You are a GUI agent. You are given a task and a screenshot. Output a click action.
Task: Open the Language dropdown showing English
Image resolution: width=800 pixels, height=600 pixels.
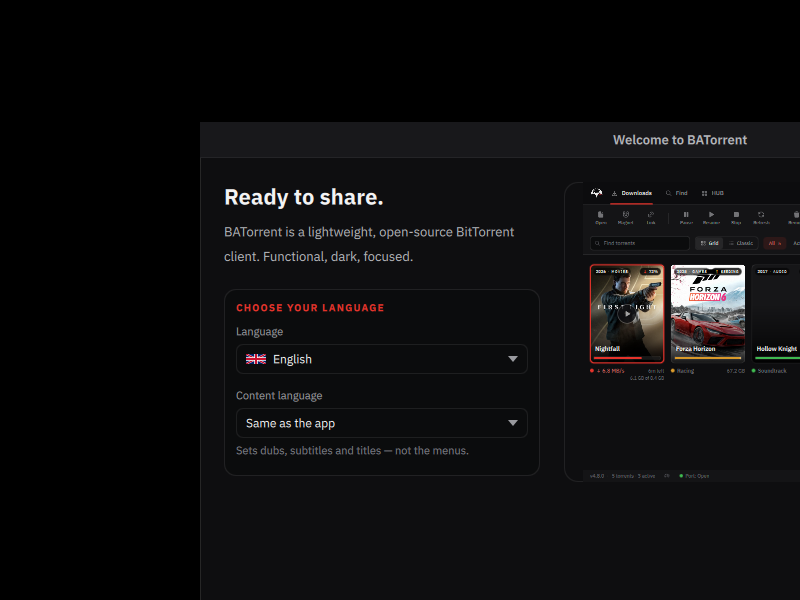pyautogui.click(x=382, y=359)
